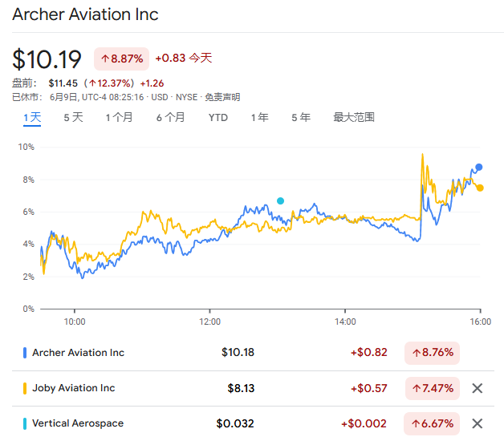Click the 14:00 axis time label
504x441 pixels.
(345, 322)
